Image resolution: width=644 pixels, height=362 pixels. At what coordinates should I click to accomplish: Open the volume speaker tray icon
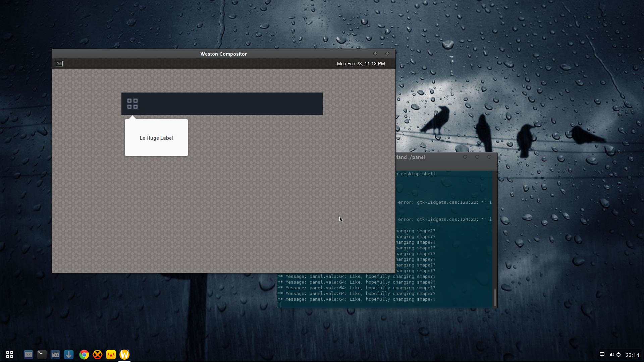(612, 355)
